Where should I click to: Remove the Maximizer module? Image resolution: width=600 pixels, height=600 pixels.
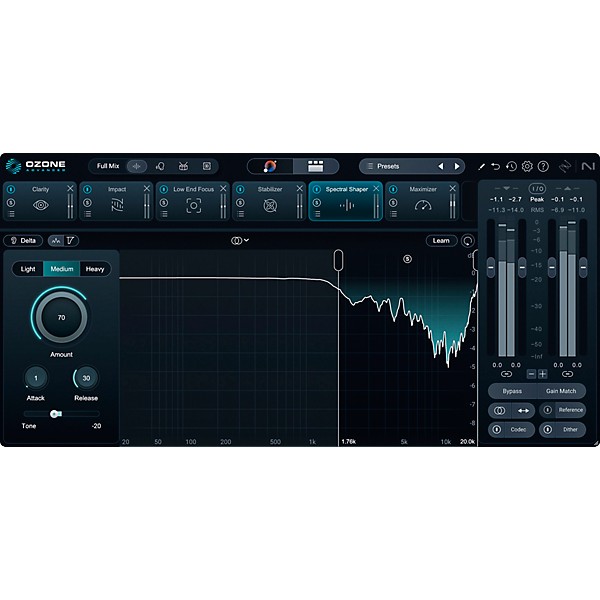click(452, 188)
